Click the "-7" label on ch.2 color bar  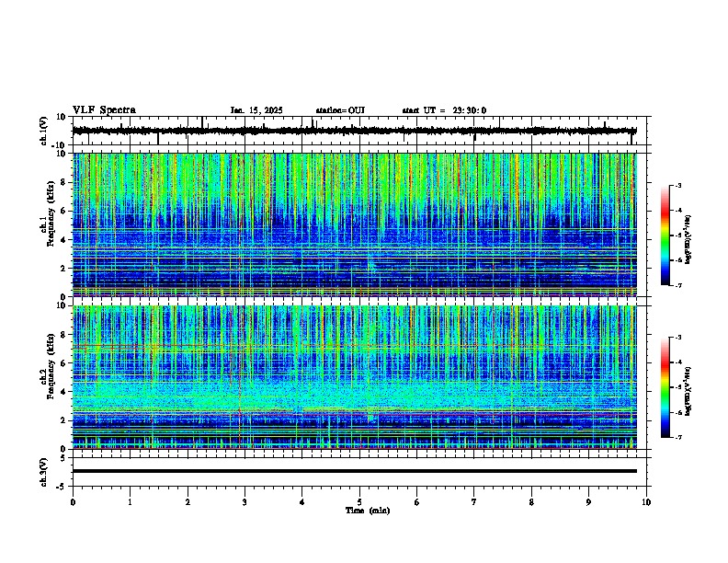pos(677,438)
